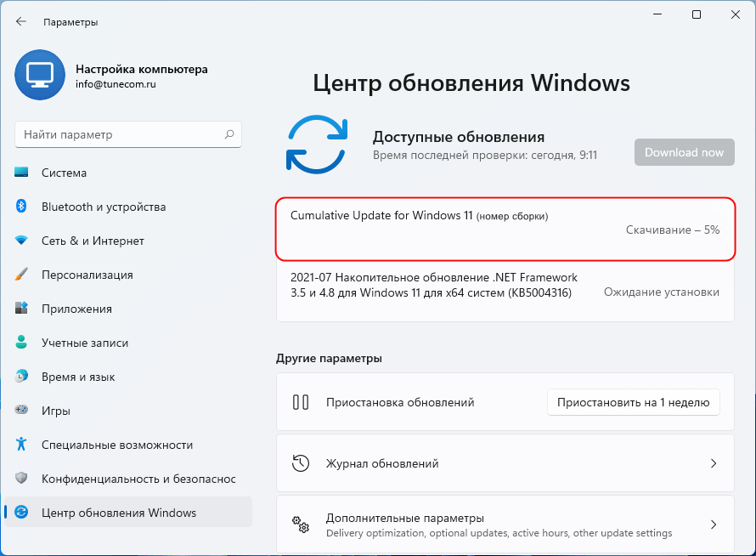Expand Журнал обновлений with chevron arrow
The image size is (756, 556).
pos(714,463)
